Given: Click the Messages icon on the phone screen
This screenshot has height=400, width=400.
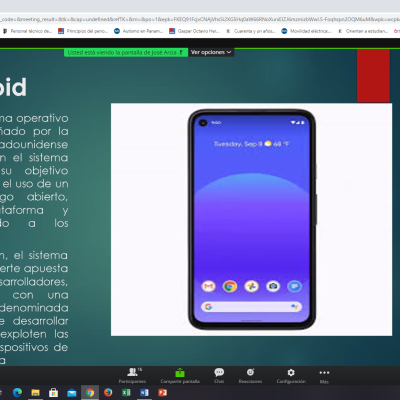Looking at the screenshot, I should pyautogui.click(x=294, y=286).
